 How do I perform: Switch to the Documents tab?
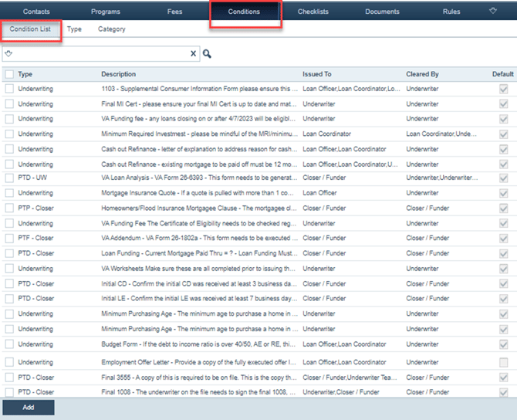coord(382,12)
